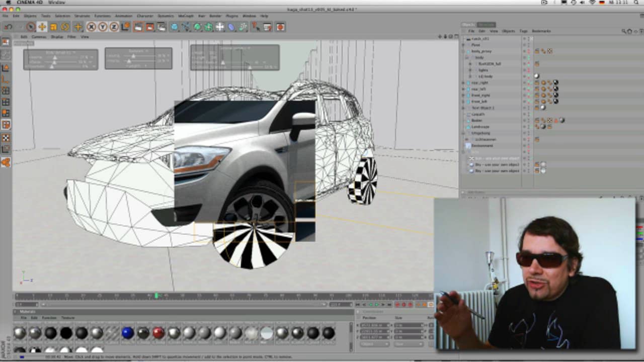Open the Texture menu in Materials panel
Screen dimensions: 644x362
click(68, 318)
